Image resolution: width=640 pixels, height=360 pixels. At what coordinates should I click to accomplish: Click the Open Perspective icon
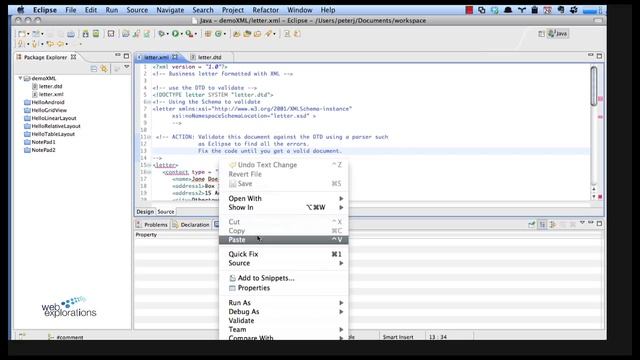pos(541,34)
